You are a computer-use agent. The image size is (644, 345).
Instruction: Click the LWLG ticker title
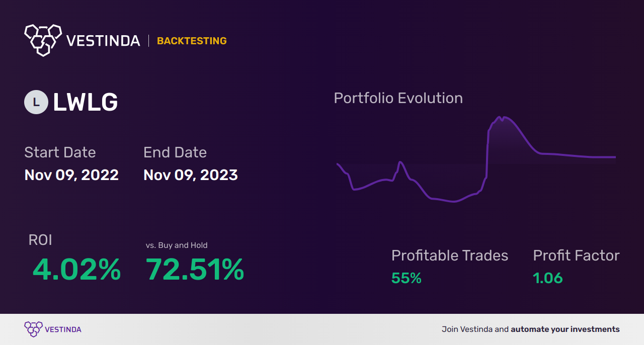86,103
